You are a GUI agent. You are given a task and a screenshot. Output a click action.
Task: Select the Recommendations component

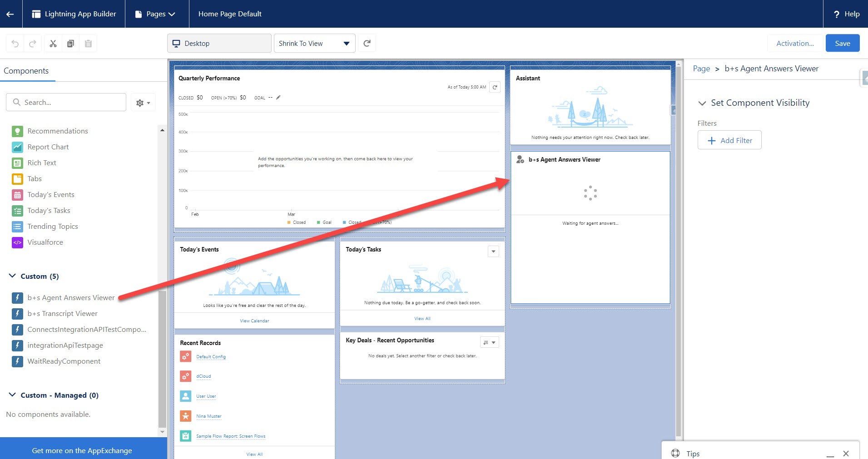coord(58,131)
